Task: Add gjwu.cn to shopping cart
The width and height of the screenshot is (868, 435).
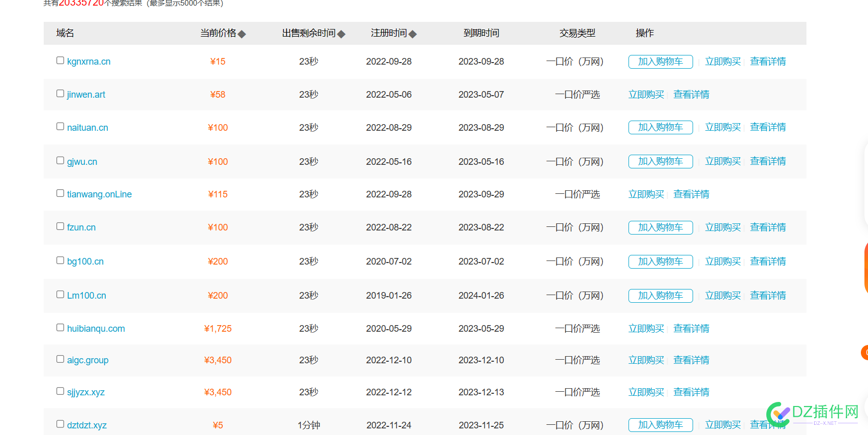Action: pyautogui.click(x=661, y=161)
